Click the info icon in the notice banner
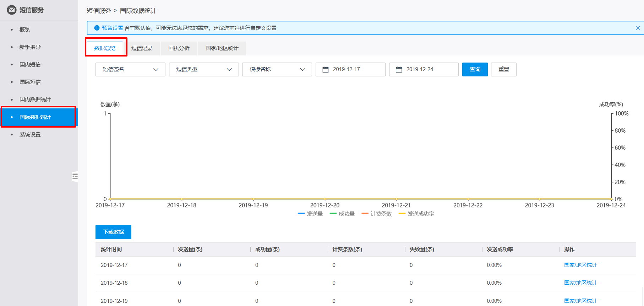This screenshot has height=306, width=644. [x=97, y=28]
